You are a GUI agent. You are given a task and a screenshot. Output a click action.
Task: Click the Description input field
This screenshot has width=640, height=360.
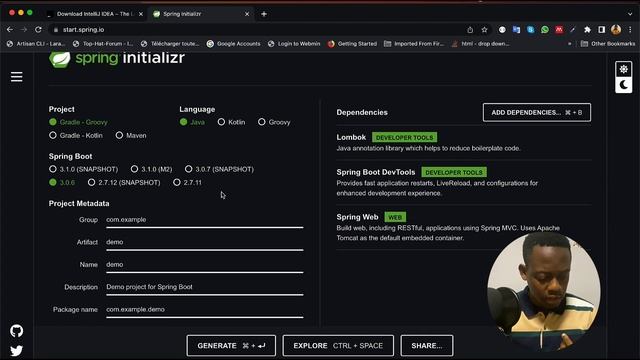pyautogui.click(x=204, y=287)
